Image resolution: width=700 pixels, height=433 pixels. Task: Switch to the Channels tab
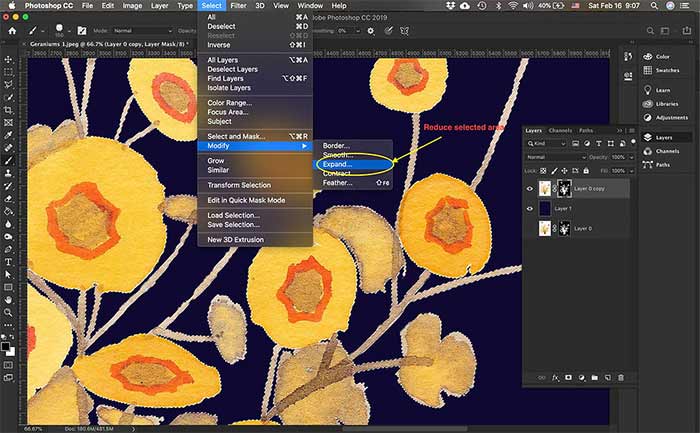click(x=560, y=130)
